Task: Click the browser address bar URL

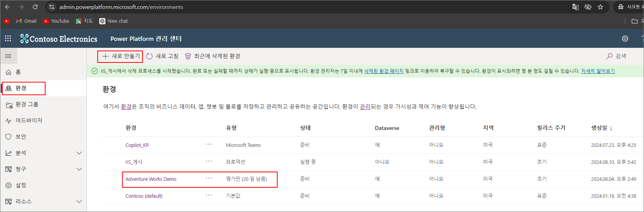Action: (121, 7)
